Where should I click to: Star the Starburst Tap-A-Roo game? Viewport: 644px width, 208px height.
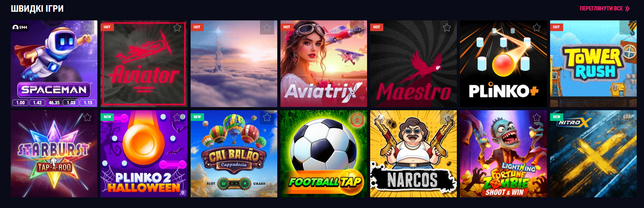(87, 117)
